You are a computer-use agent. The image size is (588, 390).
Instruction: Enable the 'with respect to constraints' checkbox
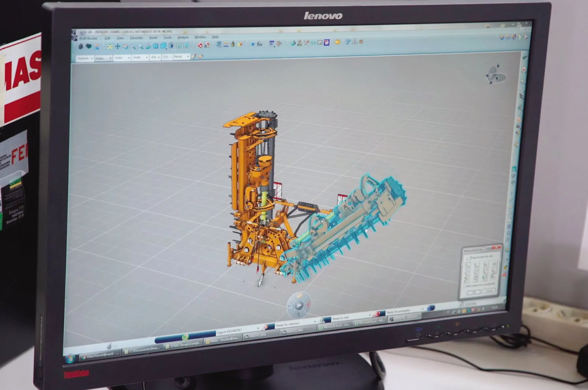tap(464, 286)
